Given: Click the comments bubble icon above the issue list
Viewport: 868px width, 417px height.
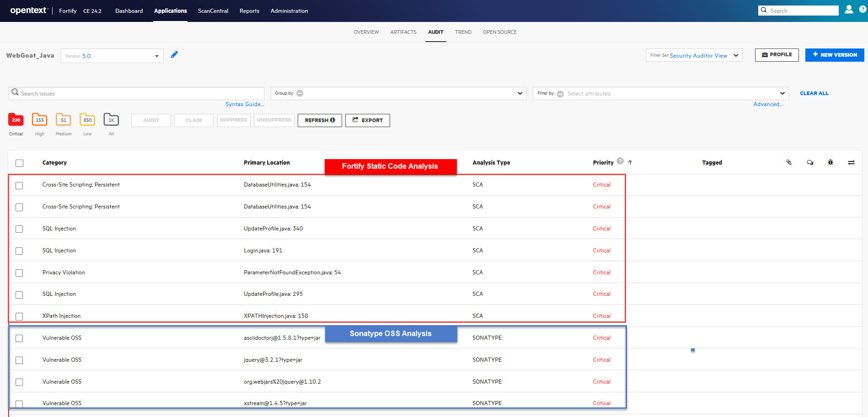Looking at the screenshot, I should click(810, 162).
